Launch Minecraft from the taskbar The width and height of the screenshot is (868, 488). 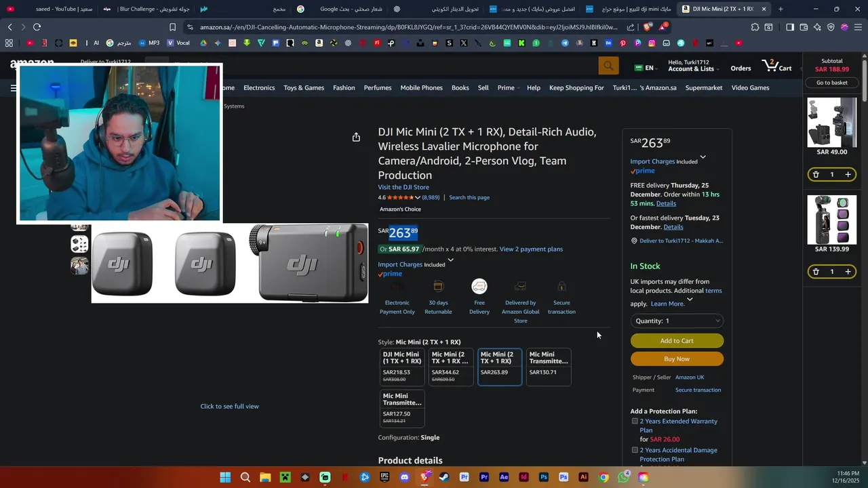pyautogui.click(x=285, y=477)
